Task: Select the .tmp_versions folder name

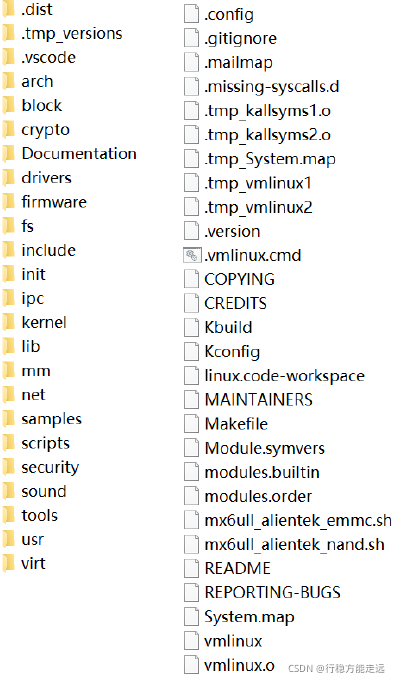Action: (72, 33)
